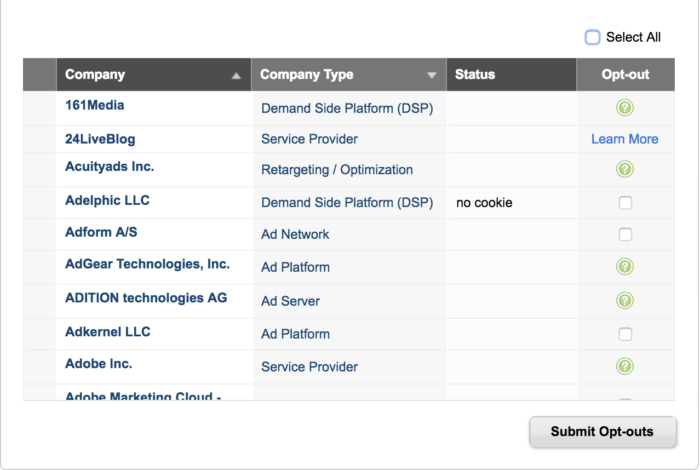Tick the Select All checkbox

click(592, 37)
